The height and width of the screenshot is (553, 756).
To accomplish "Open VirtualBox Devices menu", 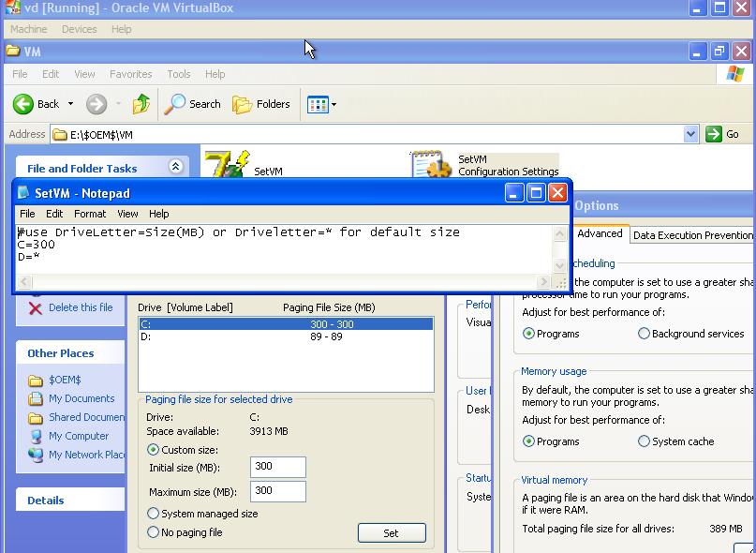I will pos(79,29).
